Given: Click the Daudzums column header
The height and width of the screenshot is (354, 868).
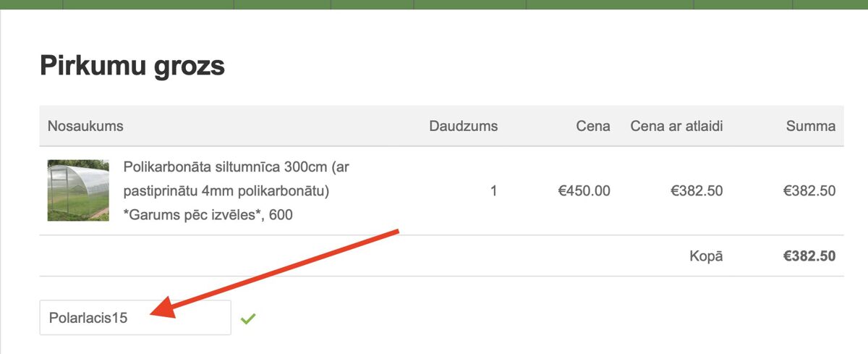Looking at the screenshot, I should tap(463, 126).
